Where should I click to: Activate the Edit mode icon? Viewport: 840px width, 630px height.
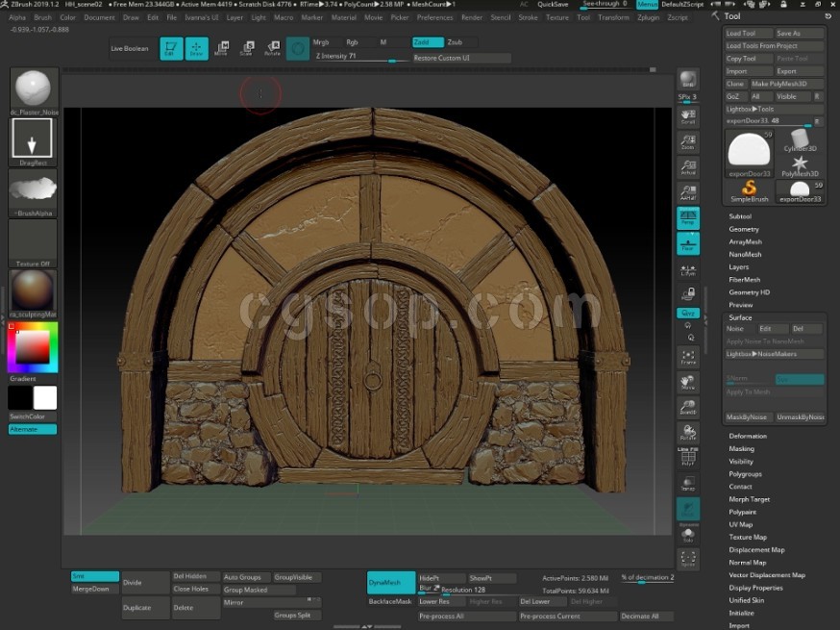point(171,48)
